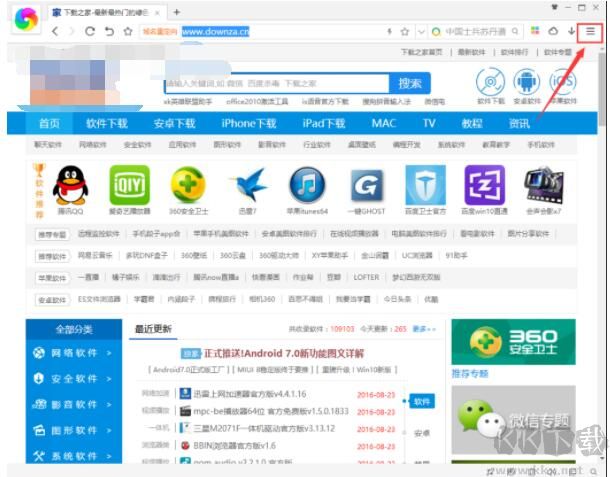Image resolution: width=610 pixels, height=477 pixels.
Task: Open the BBIN浏览器官方版v1.6 link
Action: pyautogui.click(x=235, y=445)
